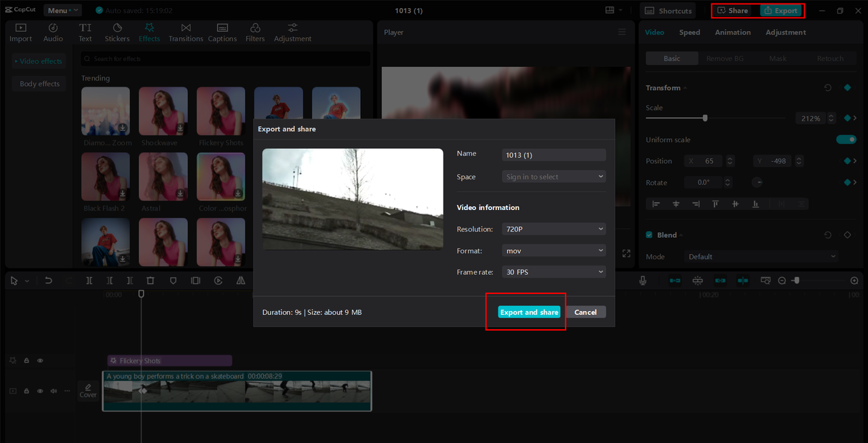Switch to the Speed tab

pos(690,33)
